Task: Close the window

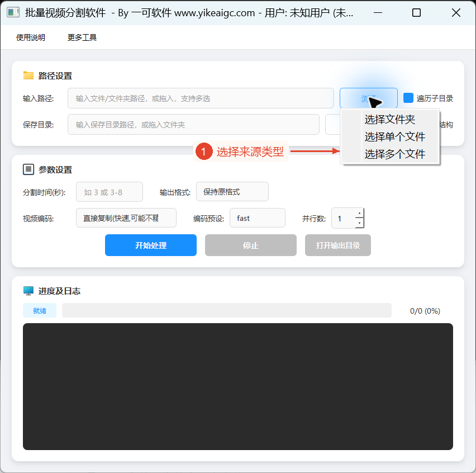Action: tap(456, 13)
